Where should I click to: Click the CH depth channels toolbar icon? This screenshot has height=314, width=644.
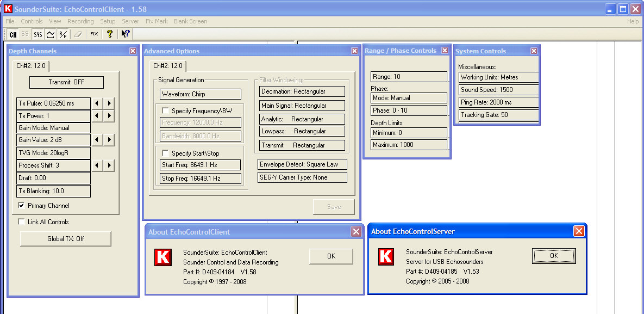coord(12,34)
